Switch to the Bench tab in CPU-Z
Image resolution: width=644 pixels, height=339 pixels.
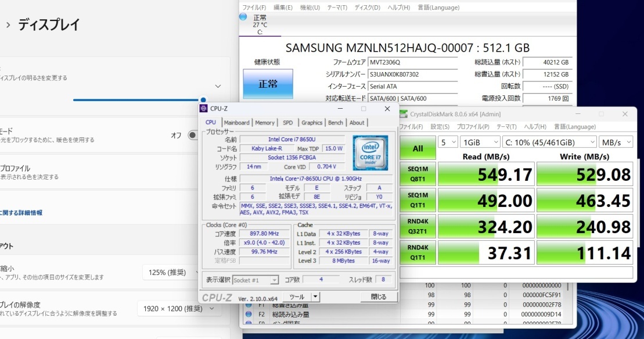[336, 123]
